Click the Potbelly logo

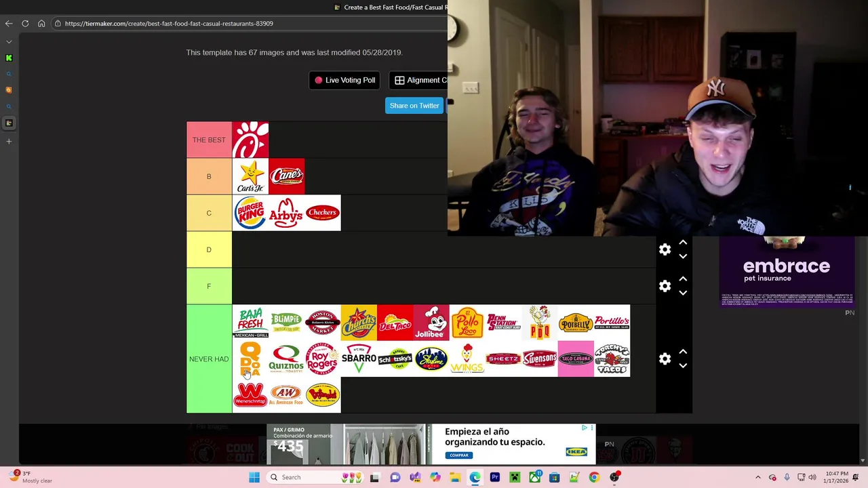pos(576,323)
